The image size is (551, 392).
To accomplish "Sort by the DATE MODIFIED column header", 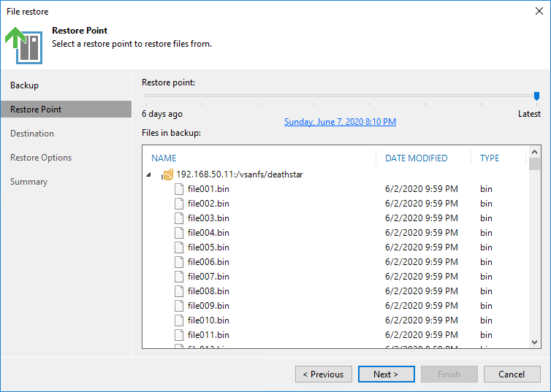I will point(417,158).
